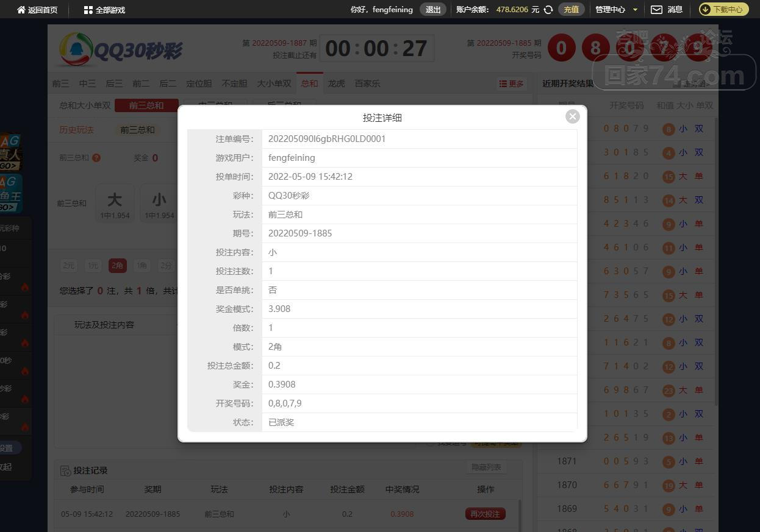Collapse the records with 隐藏列表

(486, 467)
